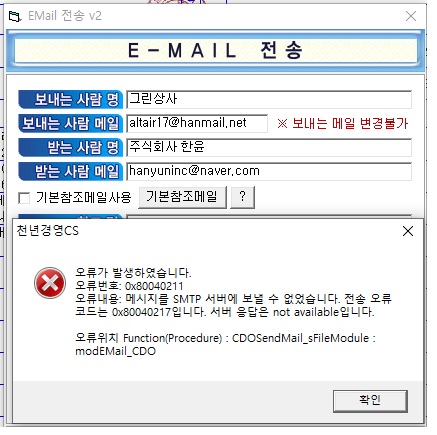The image size is (437, 435).
Task: Open the ? help button
Action: pyautogui.click(x=243, y=197)
